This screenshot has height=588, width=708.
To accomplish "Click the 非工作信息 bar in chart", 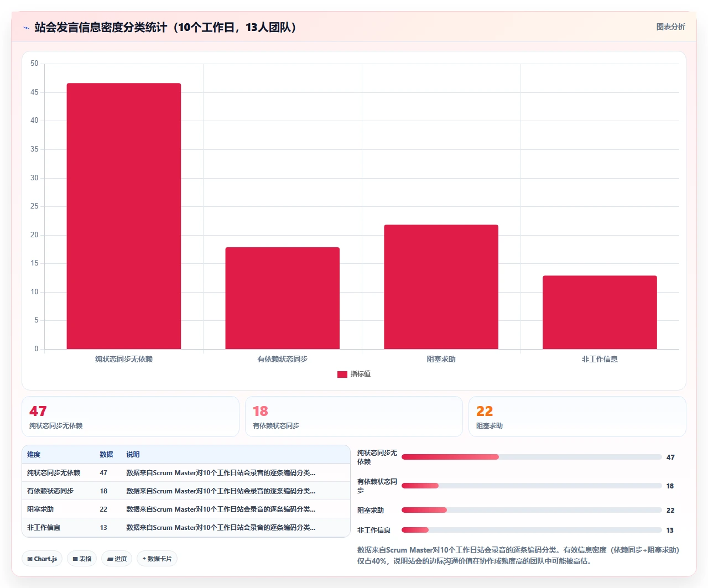I will (x=600, y=313).
